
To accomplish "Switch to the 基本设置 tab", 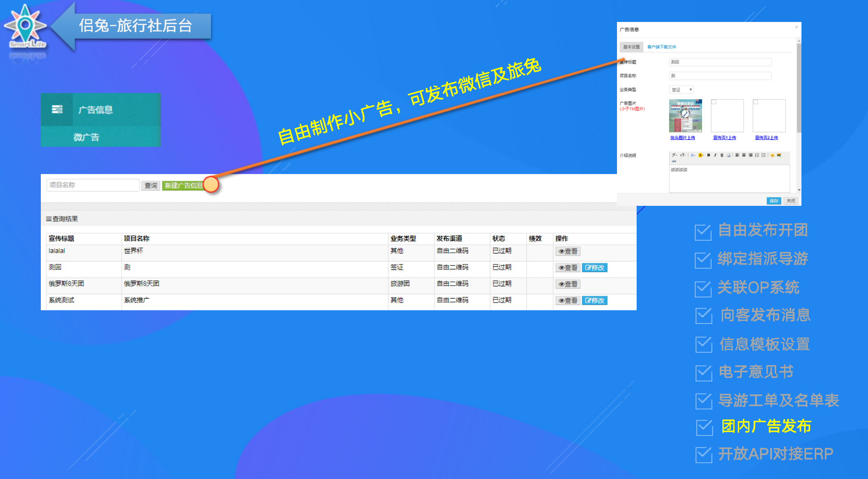I will (x=631, y=47).
